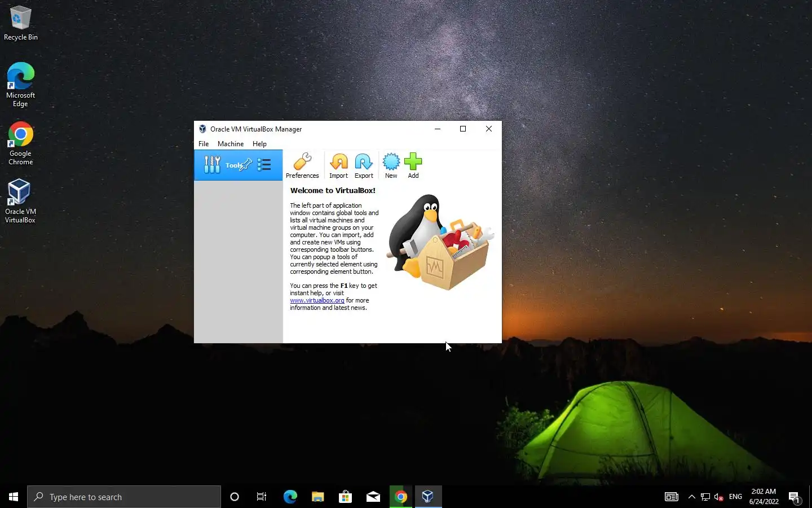Select the Microsoft Edge desktop shortcut

coord(21,85)
